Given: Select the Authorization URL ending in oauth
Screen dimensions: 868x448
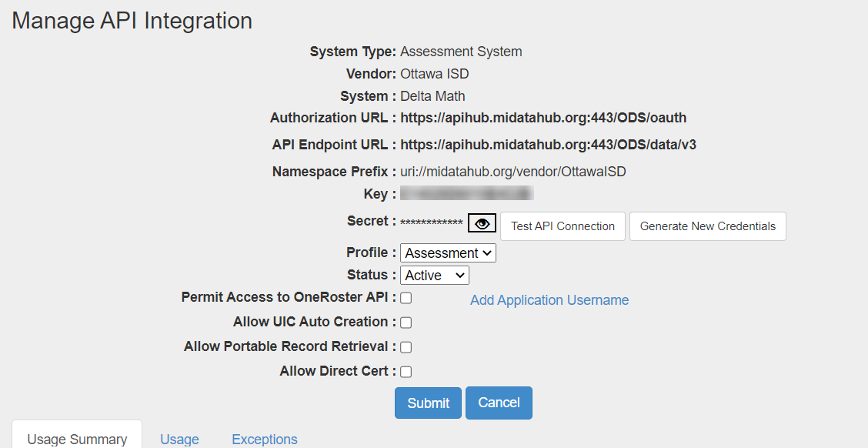Looking at the screenshot, I should tap(543, 118).
